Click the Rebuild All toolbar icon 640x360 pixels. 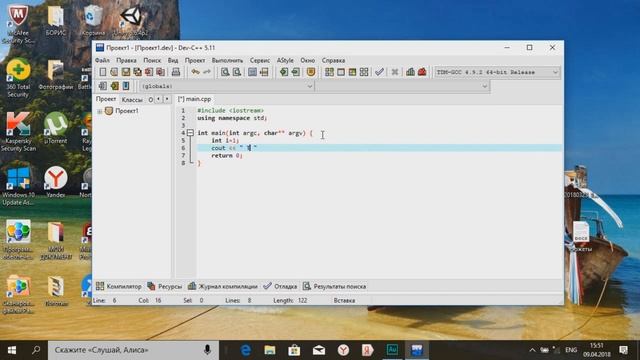364,72
